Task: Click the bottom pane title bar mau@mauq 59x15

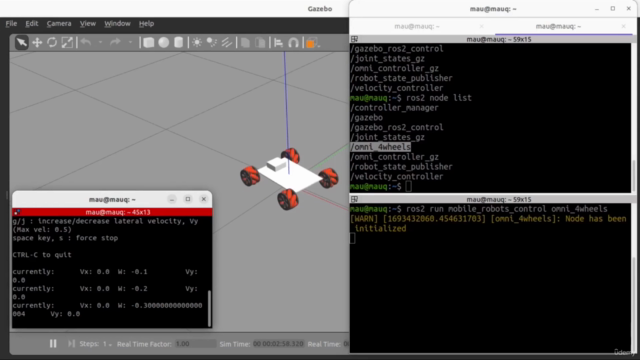Action: tap(499, 199)
